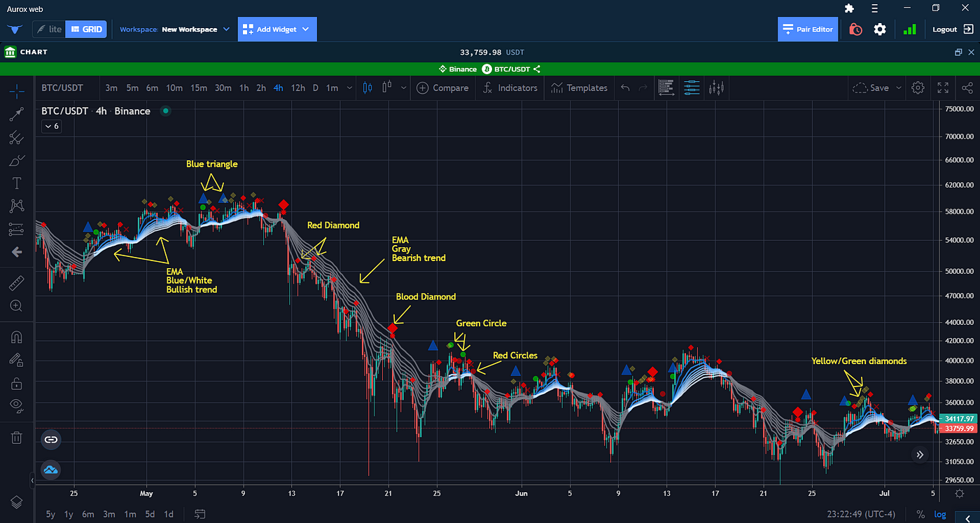Select the text annotation tool
This screenshot has height=523, width=980.
click(17, 183)
